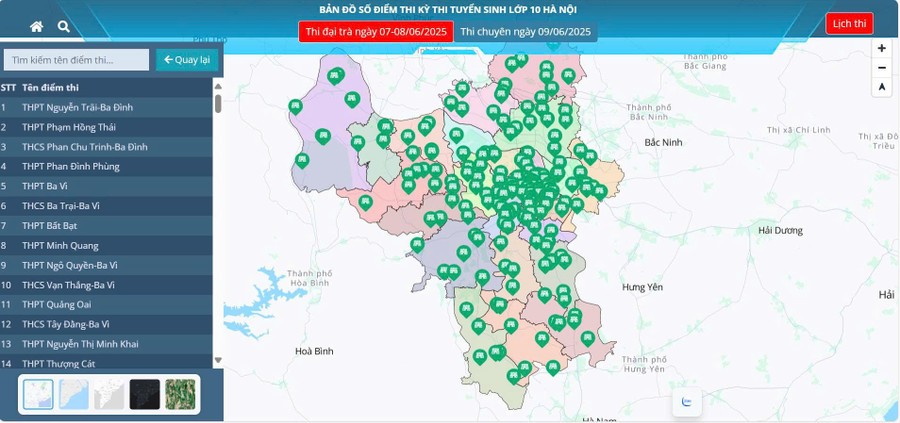Click the scrollbar up arrow of list
900x423 pixels.
click(218, 86)
